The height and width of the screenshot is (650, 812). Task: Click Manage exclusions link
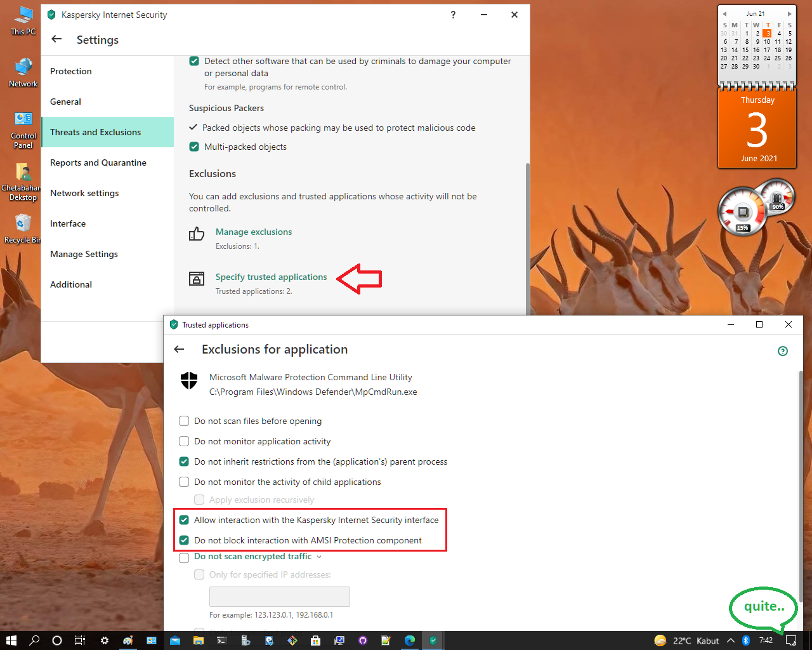254,232
